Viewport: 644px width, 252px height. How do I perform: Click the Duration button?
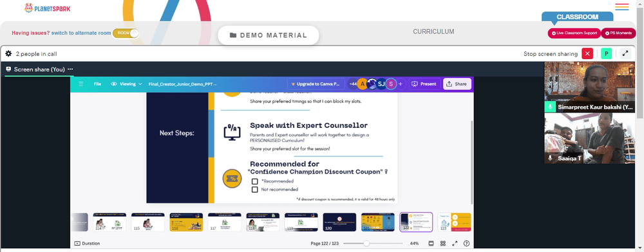pos(87,244)
